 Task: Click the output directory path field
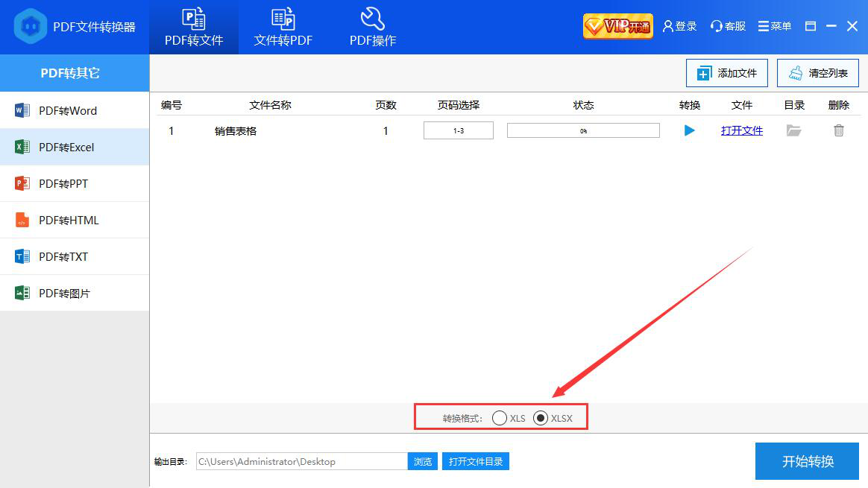coord(302,461)
